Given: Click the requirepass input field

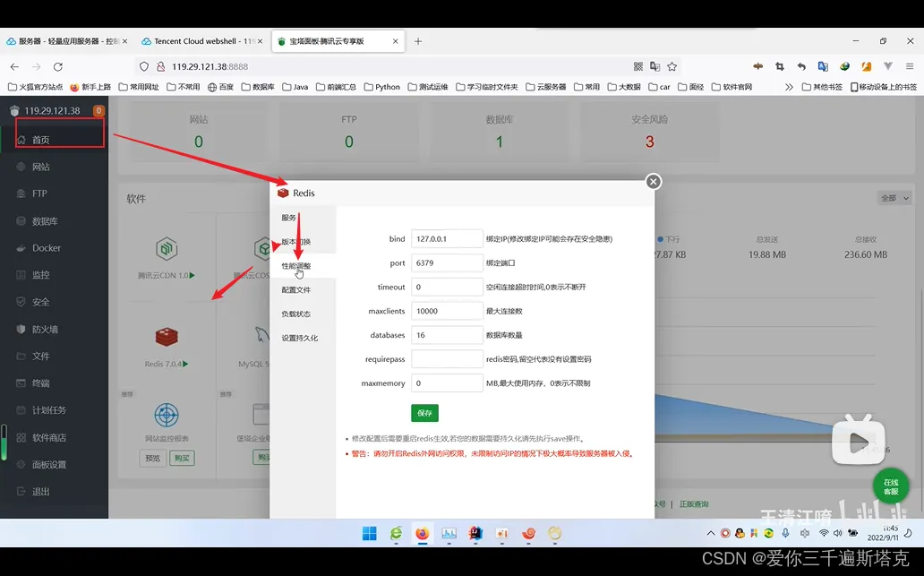Looking at the screenshot, I should [447, 359].
